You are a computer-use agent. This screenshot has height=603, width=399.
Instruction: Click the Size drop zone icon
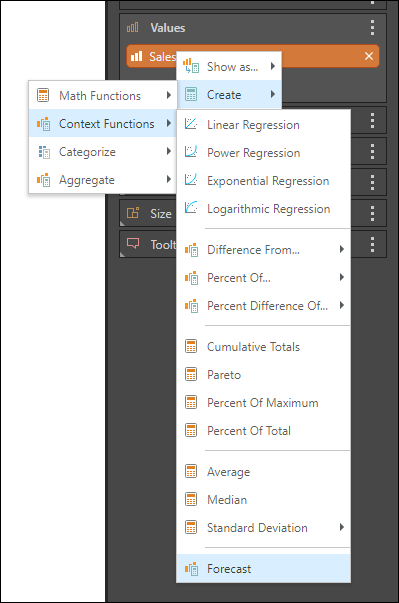point(133,213)
